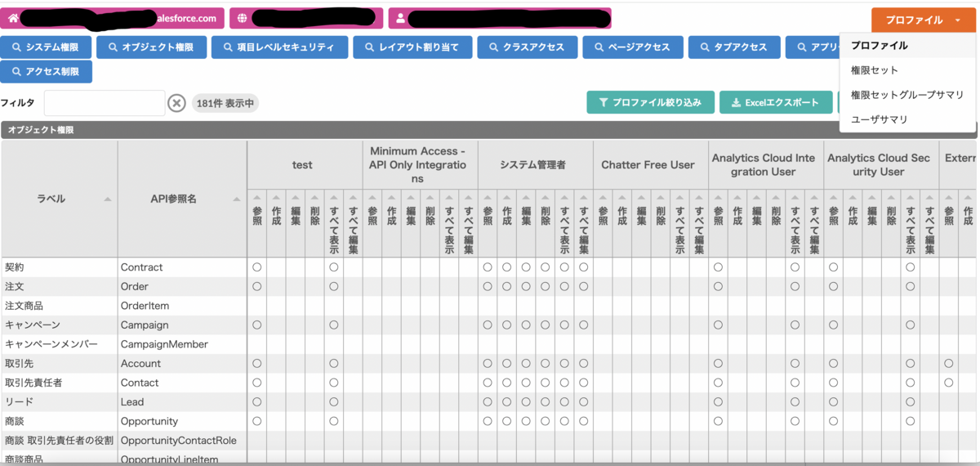Sort by 参照 arrow under システム管理者
The height and width of the screenshot is (466, 980).
click(x=488, y=197)
